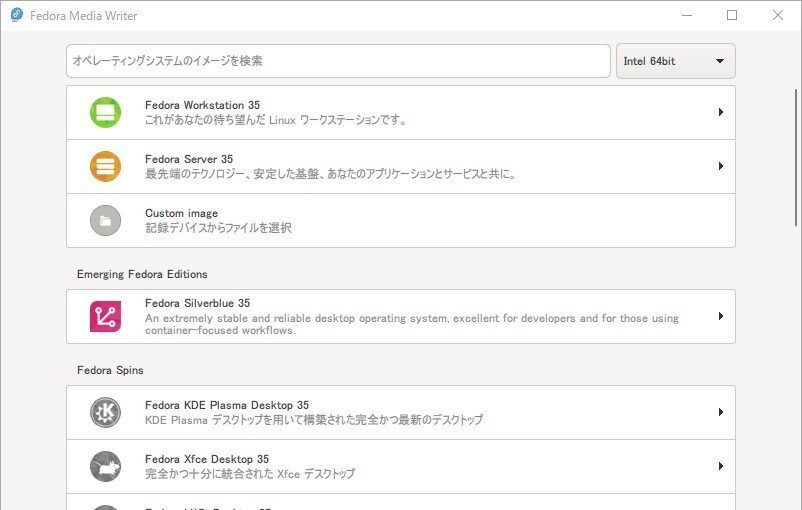Expand Fedora Silverblue 35 details arrow
Viewport: 802px width, 510px height.
[720, 316]
